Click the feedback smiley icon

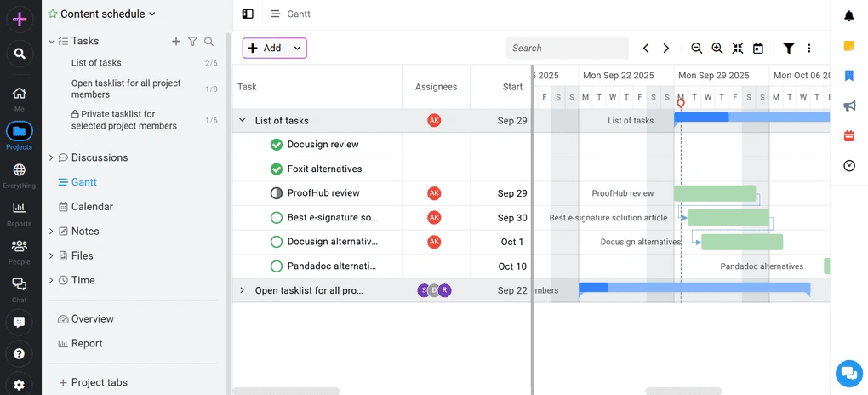click(20, 322)
